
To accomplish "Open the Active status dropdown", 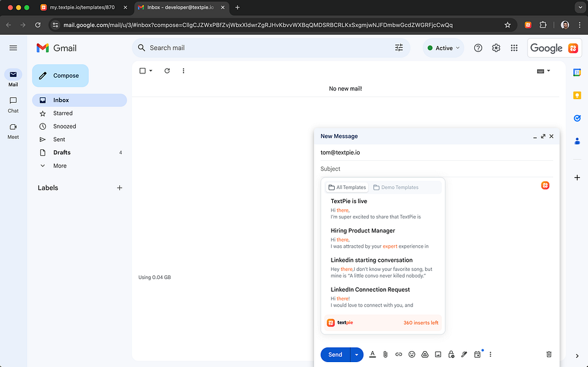I will tap(442, 48).
